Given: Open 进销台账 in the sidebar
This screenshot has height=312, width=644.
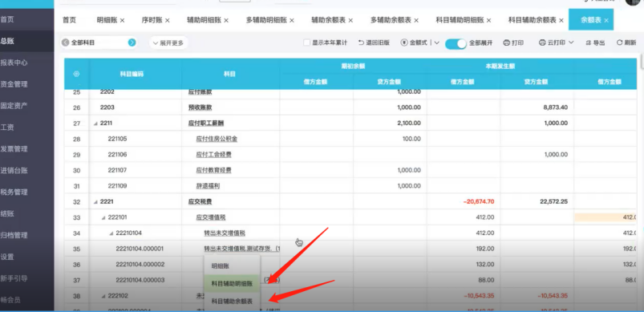Looking at the screenshot, I should pyautogui.click(x=26, y=170).
